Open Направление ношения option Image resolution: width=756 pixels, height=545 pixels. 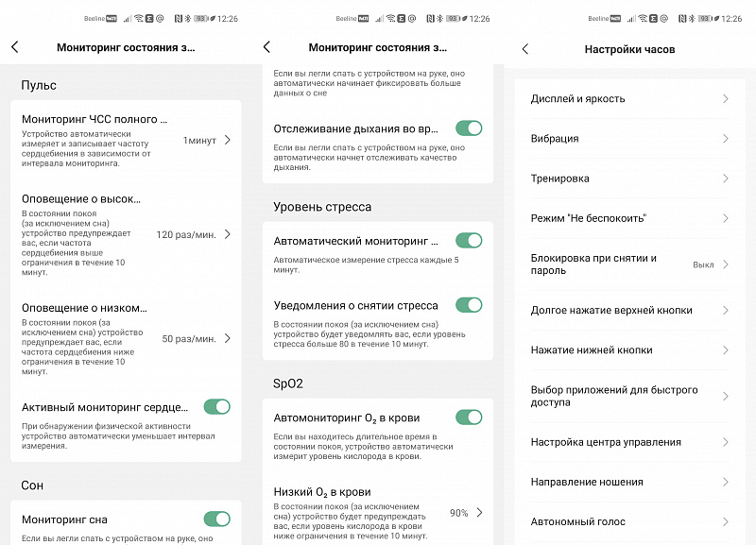(628, 482)
